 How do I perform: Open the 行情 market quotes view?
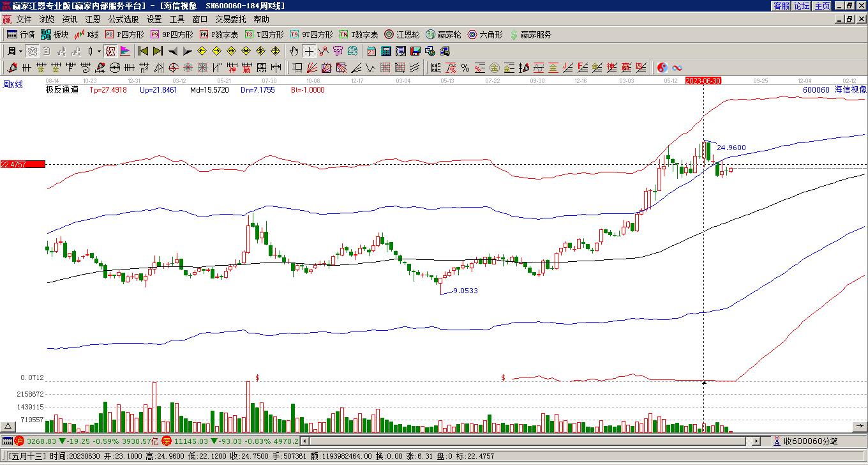click(x=21, y=34)
